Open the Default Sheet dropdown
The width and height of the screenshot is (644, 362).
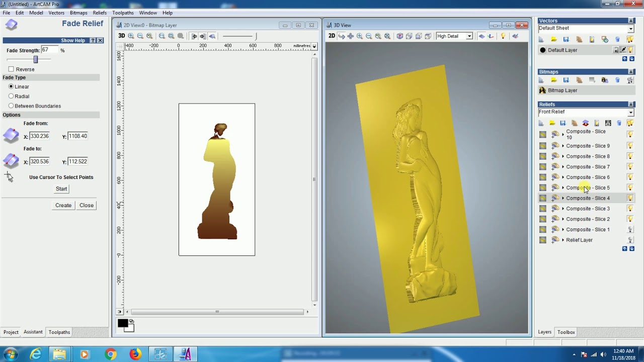pyautogui.click(x=630, y=29)
